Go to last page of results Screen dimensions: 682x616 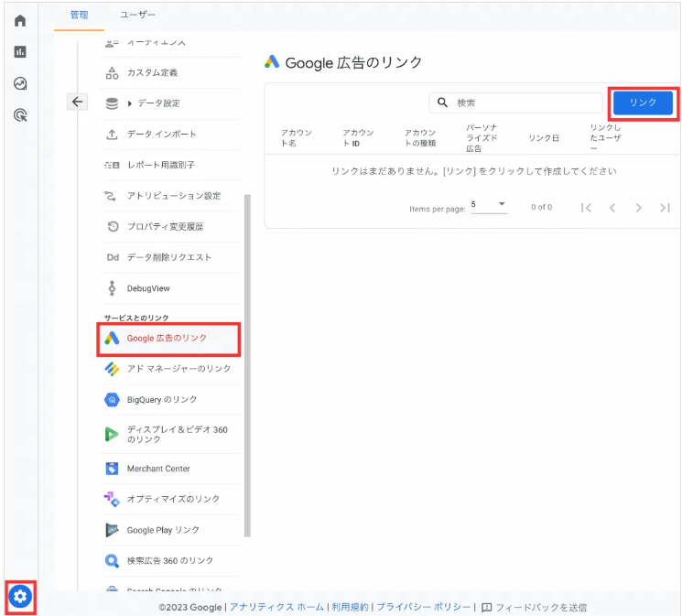click(665, 208)
